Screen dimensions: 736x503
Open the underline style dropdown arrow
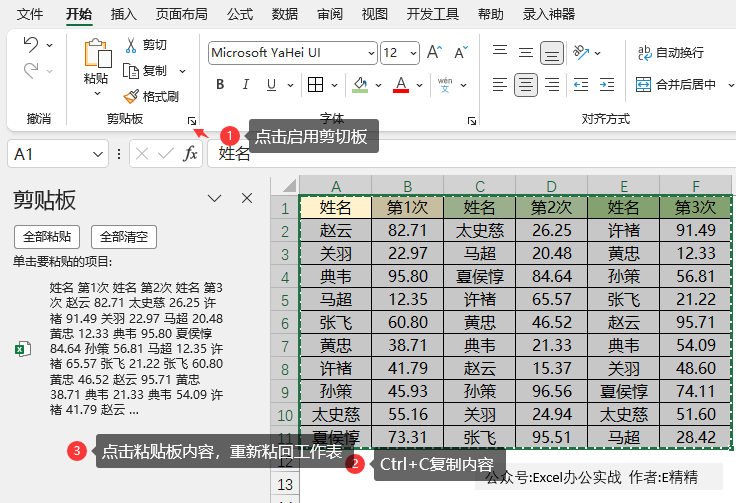pyautogui.click(x=290, y=85)
